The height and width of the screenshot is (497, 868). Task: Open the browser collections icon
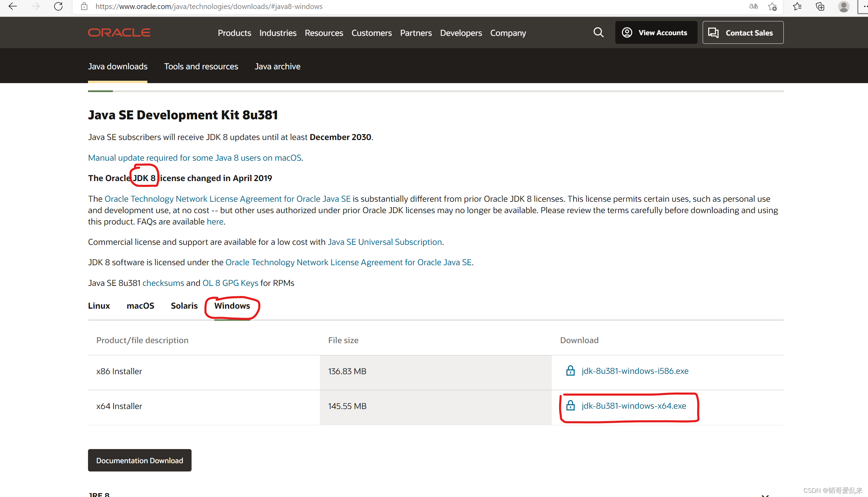(820, 6)
